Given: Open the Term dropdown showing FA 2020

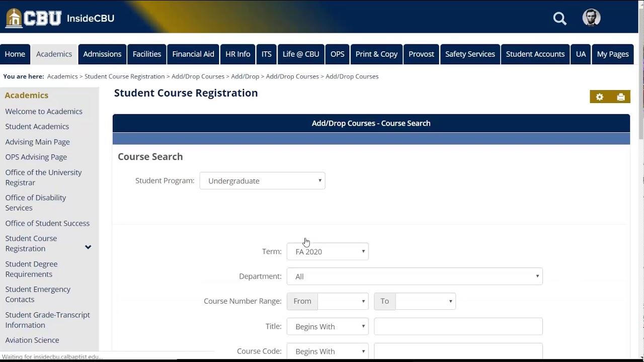Looking at the screenshot, I should click(x=328, y=251).
